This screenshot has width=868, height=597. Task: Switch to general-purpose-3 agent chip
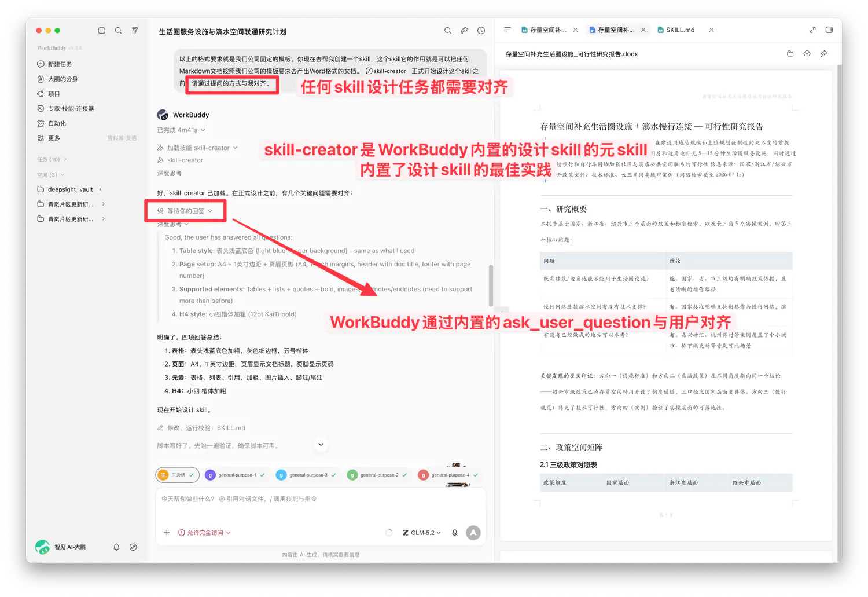[307, 475]
